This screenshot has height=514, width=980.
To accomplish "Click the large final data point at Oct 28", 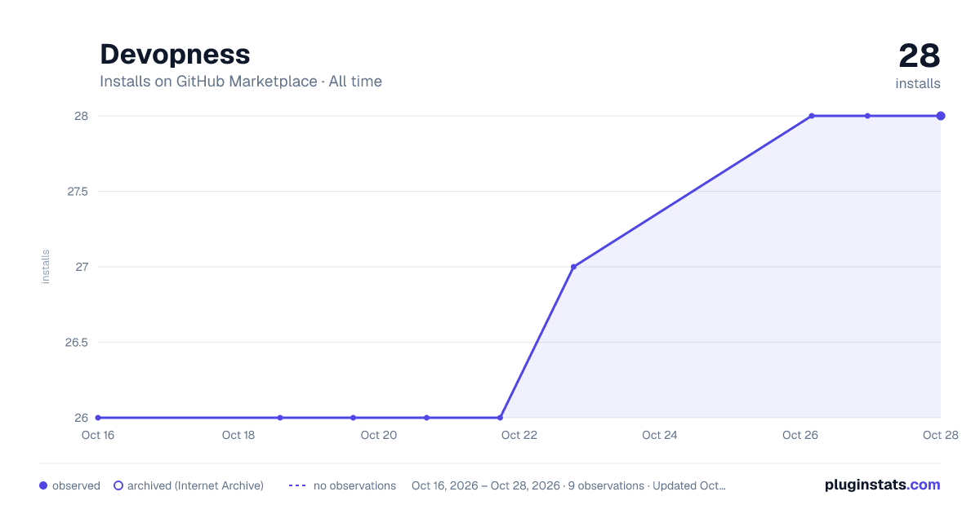I will click(x=941, y=116).
